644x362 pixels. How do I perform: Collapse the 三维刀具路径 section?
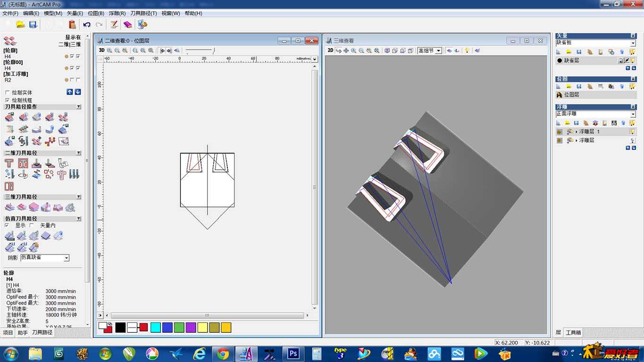click(78, 197)
